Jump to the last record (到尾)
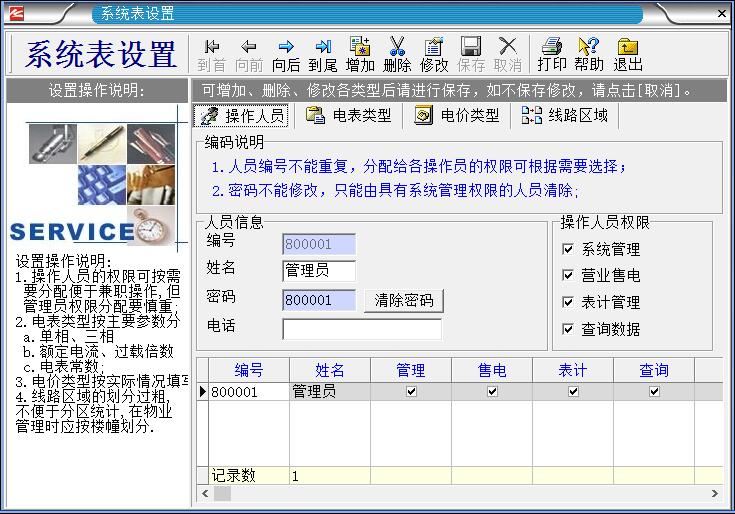 322,54
